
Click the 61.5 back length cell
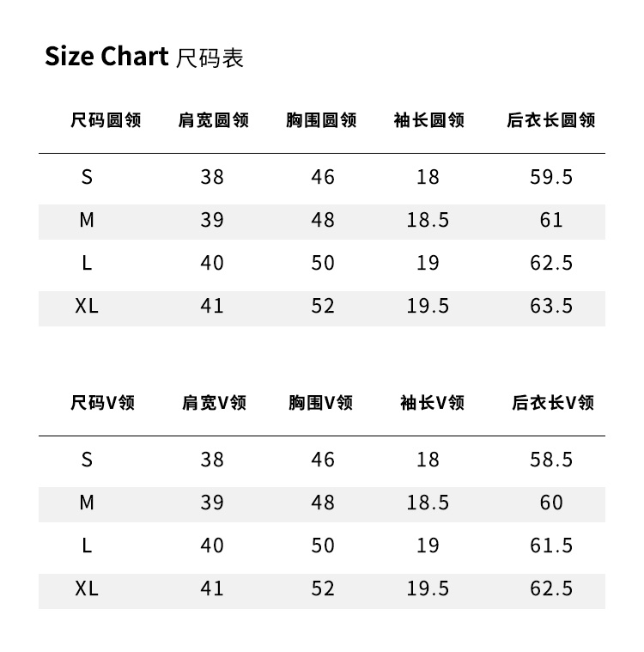point(551,545)
